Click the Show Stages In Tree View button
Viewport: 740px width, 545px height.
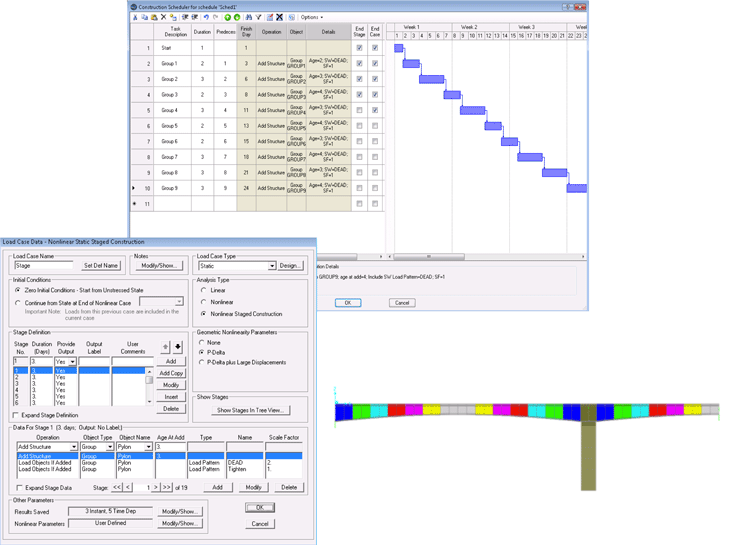(251, 410)
